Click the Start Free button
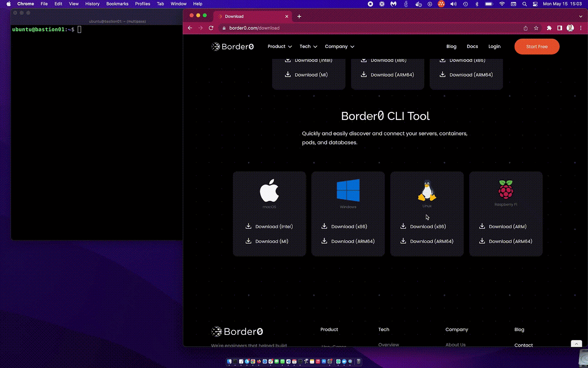Screen dimensions: 588x368 [x=537, y=46]
